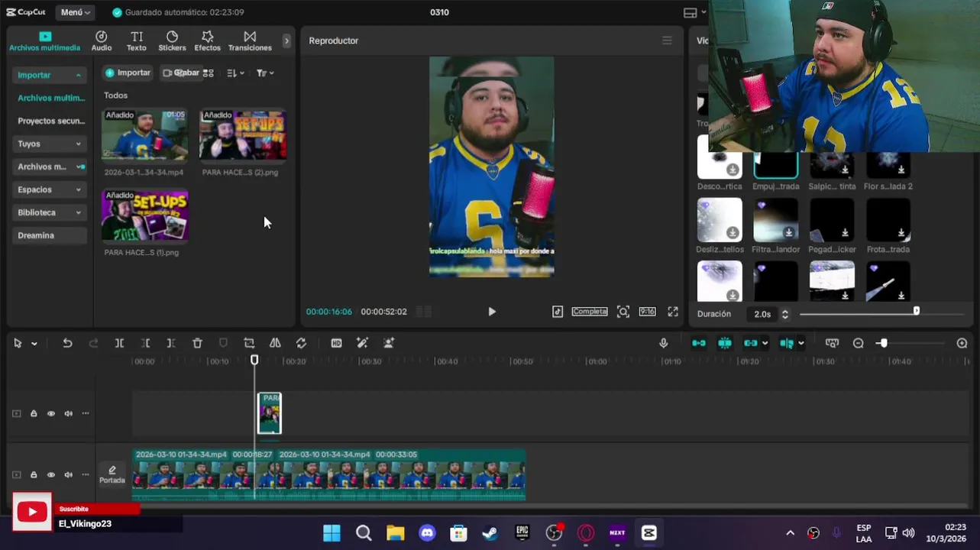980x550 pixels.
Task: Play the video preview
Action: pos(492,312)
